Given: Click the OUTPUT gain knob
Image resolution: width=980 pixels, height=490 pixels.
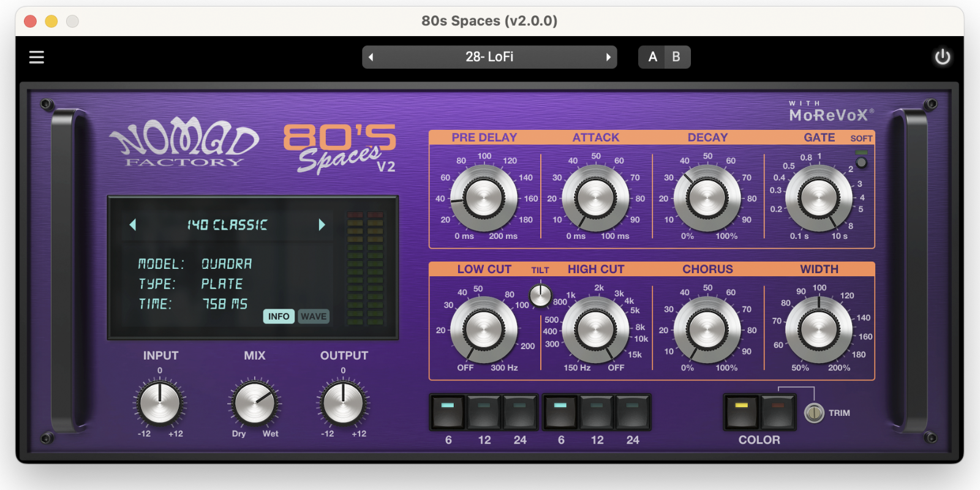Looking at the screenshot, I should click(x=343, y=403).
